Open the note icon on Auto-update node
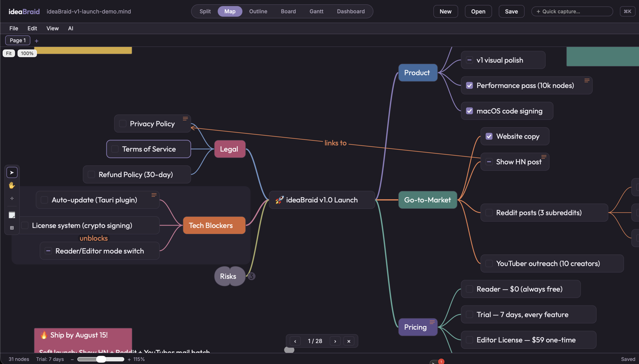The image size is (639, 364). [x=154, y=195]
